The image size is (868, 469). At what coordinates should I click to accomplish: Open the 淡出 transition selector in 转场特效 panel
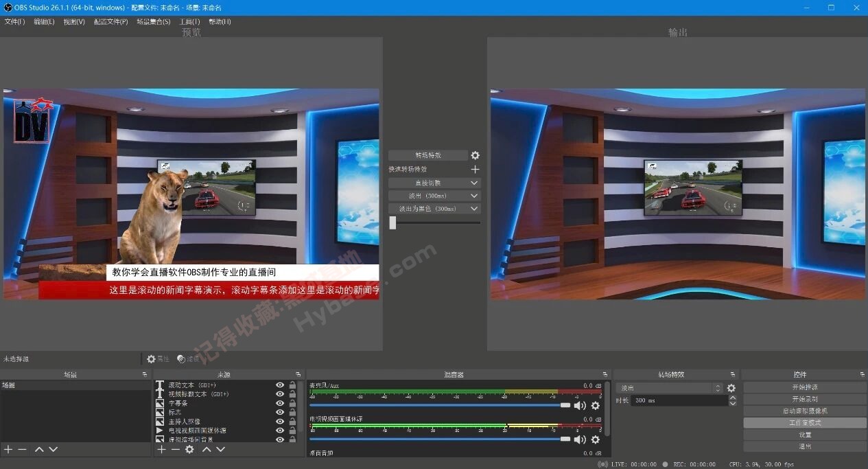coord(669,387)
